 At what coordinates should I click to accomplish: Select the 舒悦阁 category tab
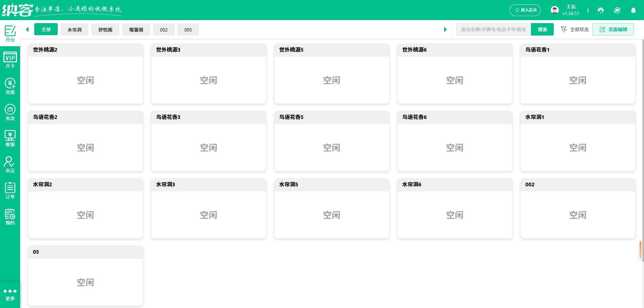point(105,29)
